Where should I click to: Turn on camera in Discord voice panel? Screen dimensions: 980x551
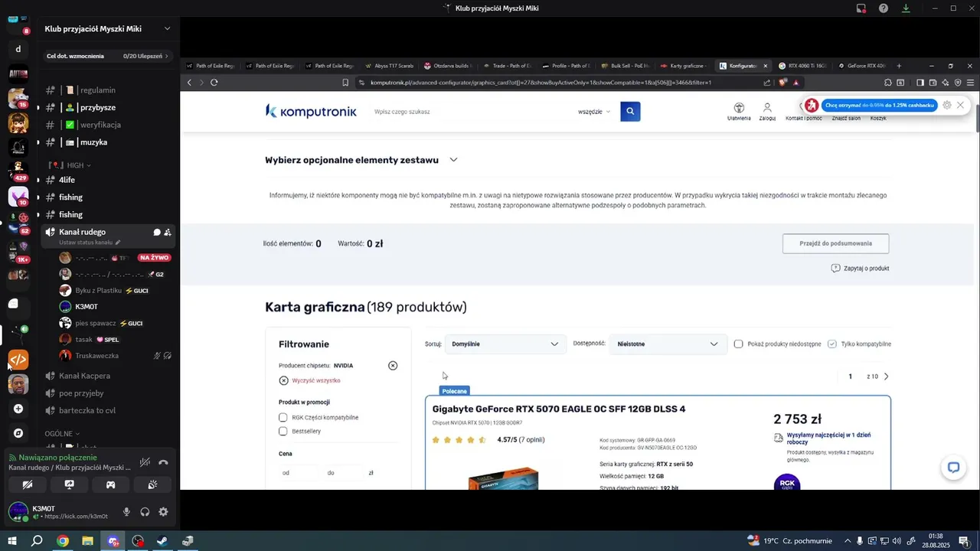click(x=28, y=484)
